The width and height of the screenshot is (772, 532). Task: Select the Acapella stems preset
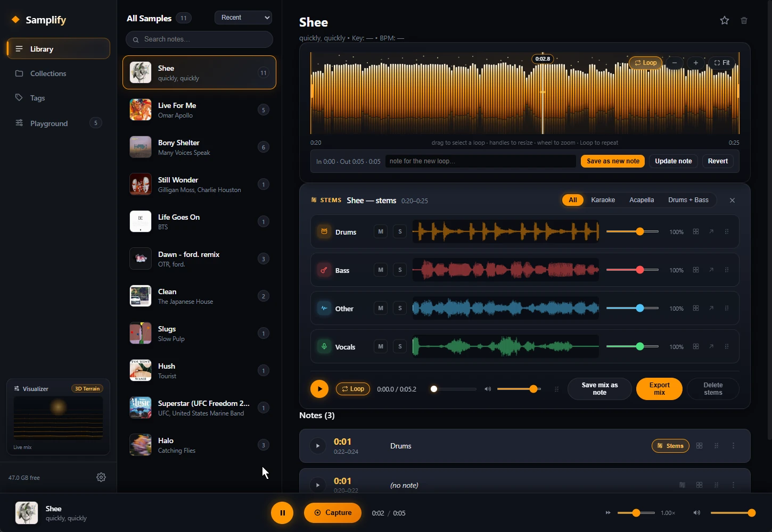642,200
